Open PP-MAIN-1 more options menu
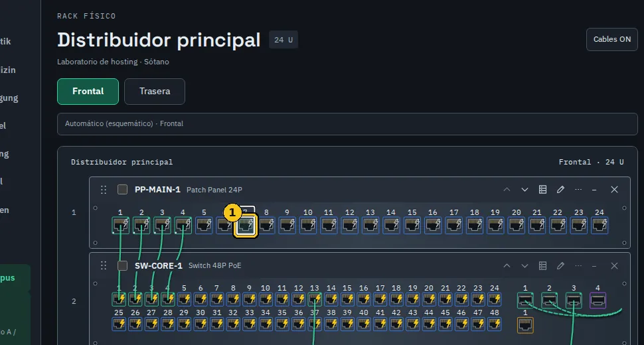This screenshot has height=345, width=644. point(578,190)
